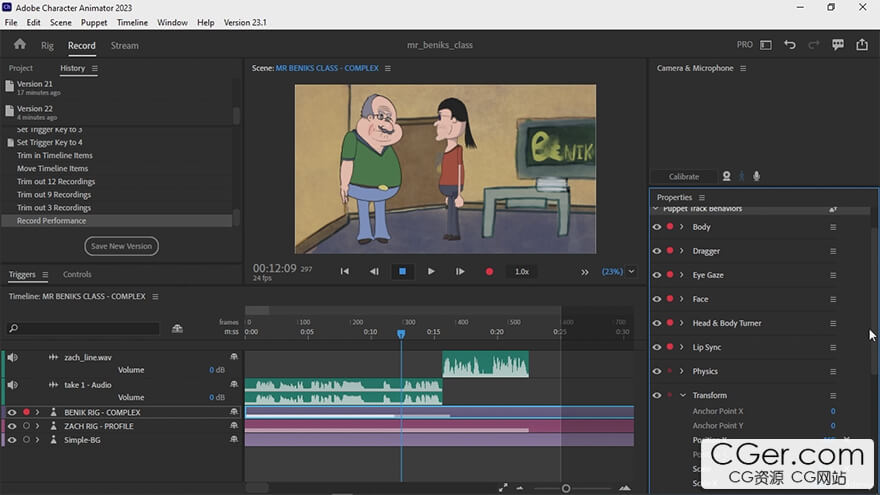880x495 pixels.
Task: Click the blue playhead marker on the ruler
Action: (401, 333)
